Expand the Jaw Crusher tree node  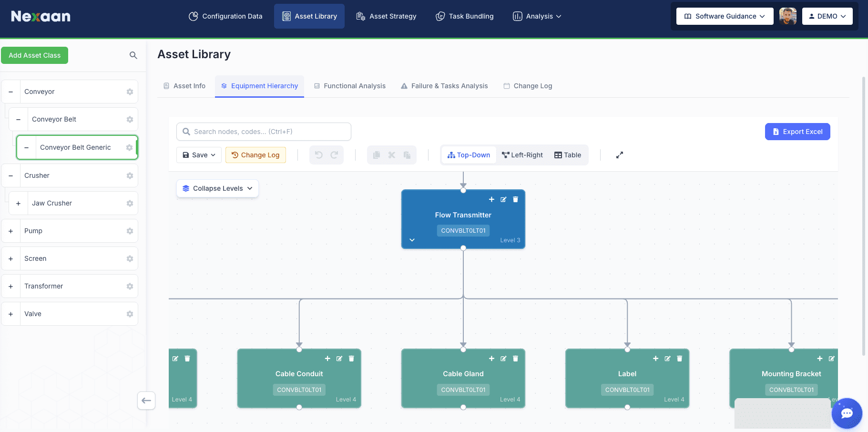[x=19, y=203]
